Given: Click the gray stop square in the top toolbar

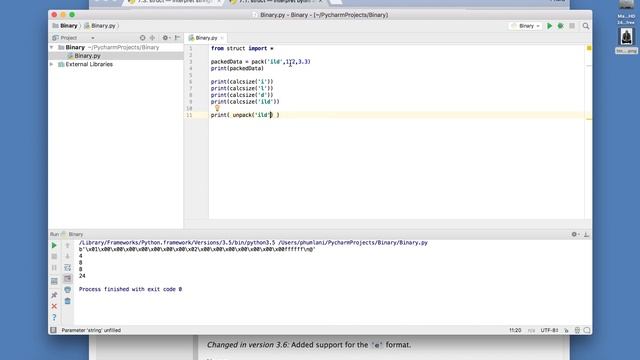Looking at the screenshot, I should point(572,26).
